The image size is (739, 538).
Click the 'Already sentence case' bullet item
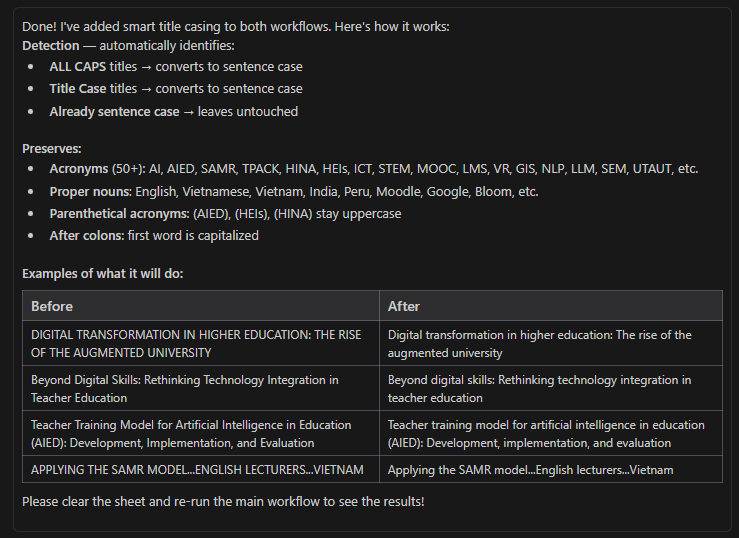pyautogui.click(x=174, y=111)
